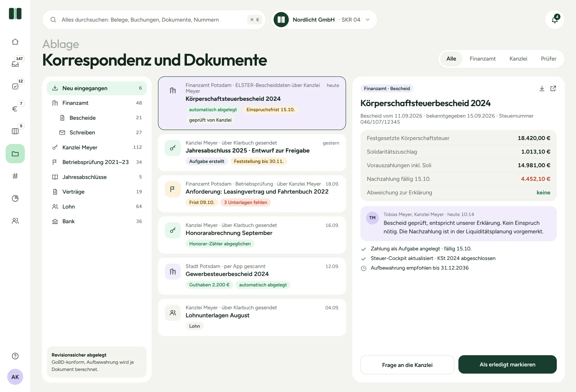Screen dimensions: 576x392
Task: Open Honorarabrechnung September document
Action: [252, 235]
